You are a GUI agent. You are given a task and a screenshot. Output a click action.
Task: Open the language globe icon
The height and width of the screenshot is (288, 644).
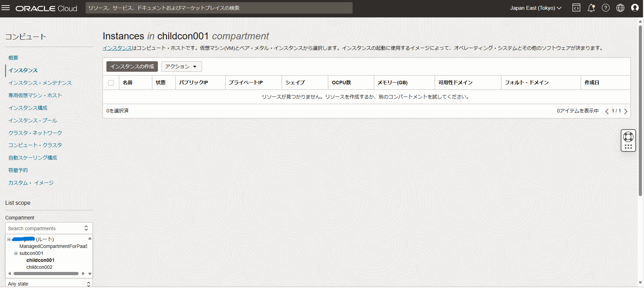[x=620, y=8]
